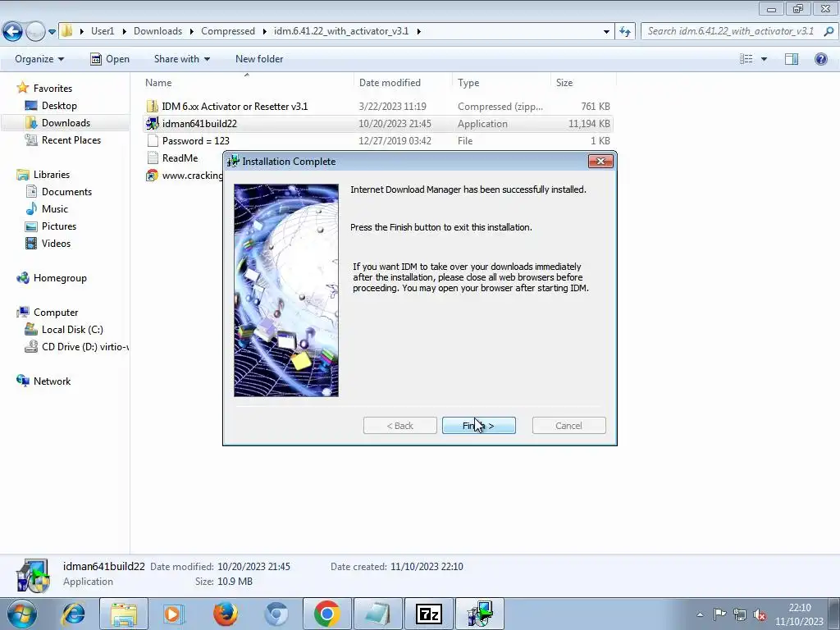The image size is (840, 630).
Task: Select the idman641build22 application file
Action: (x=377, y=123)
